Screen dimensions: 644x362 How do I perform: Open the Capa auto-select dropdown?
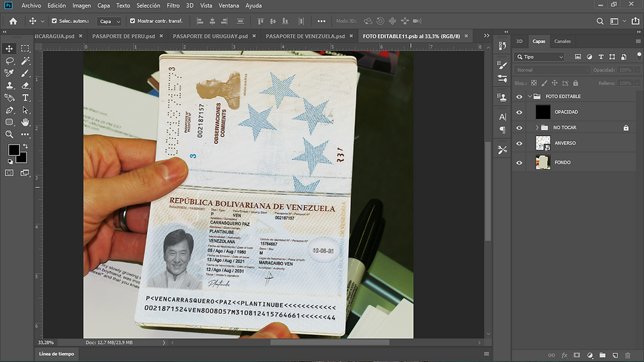(x=109, y=21)
